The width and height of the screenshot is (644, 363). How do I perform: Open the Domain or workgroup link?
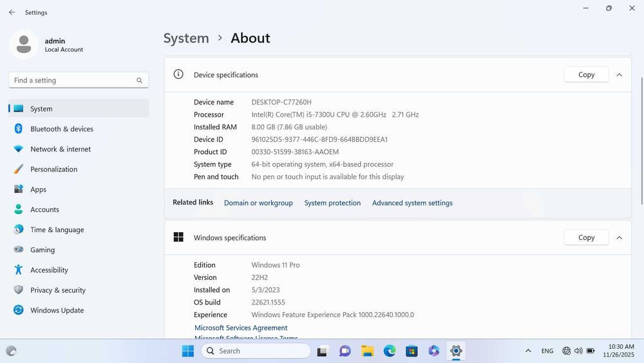[x=258, y=202]
